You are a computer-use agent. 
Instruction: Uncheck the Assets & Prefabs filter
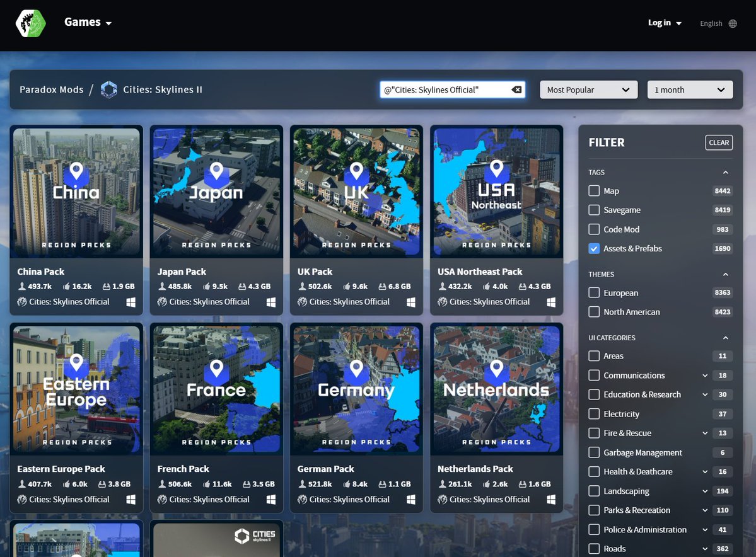(593, 248)
